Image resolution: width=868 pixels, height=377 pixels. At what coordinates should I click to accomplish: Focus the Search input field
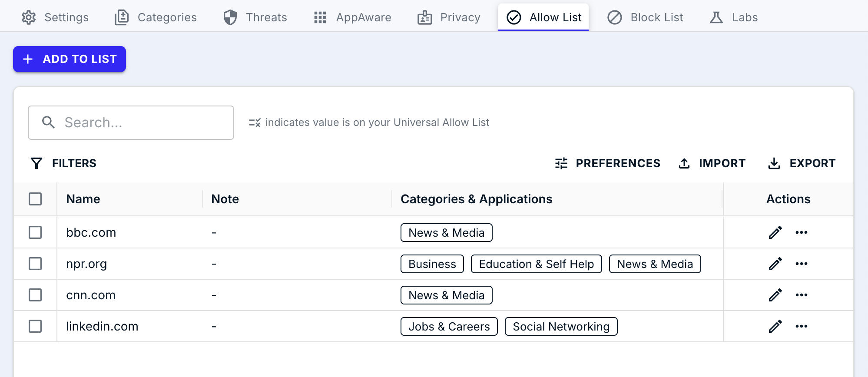pyautogui.click(x=131, y=122)
